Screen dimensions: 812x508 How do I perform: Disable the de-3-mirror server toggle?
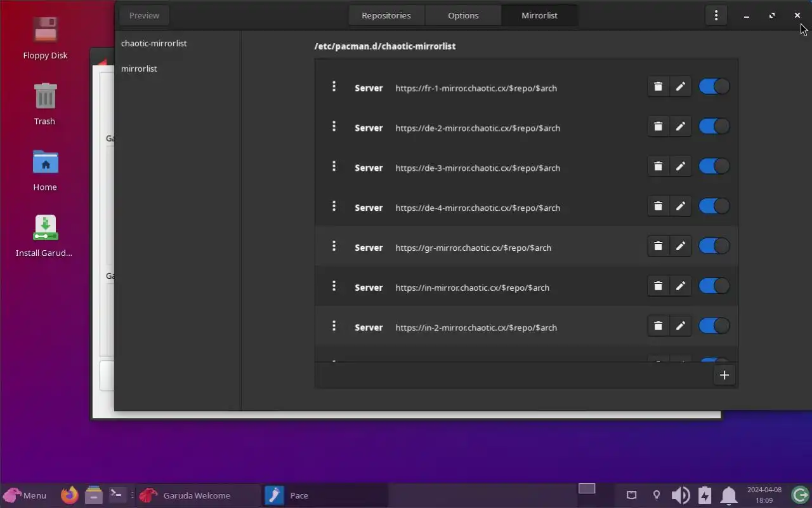714,167
